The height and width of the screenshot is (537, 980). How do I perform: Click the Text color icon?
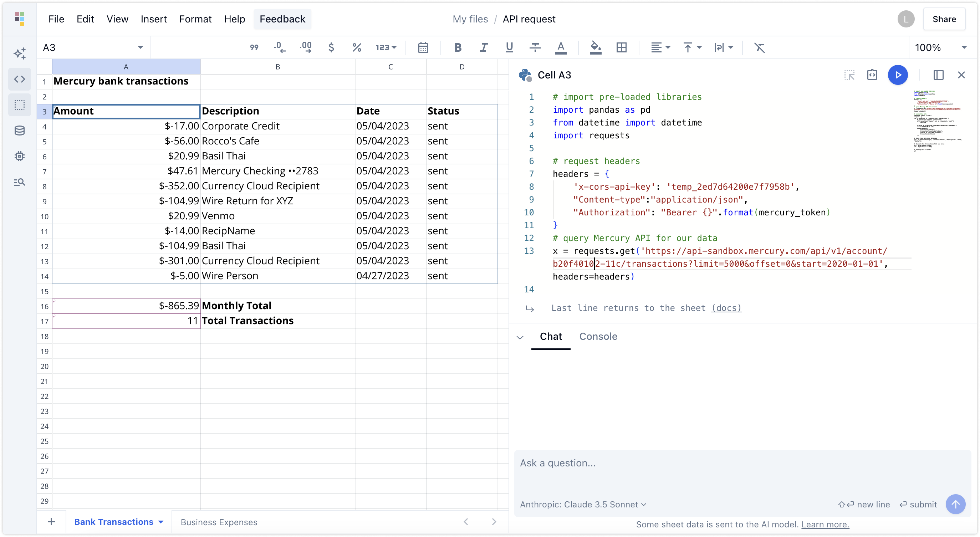[561, 47]
